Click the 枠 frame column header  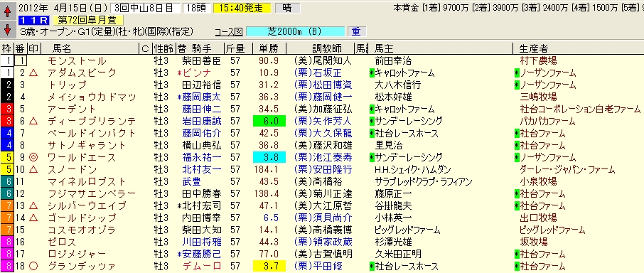coord(6,48)
